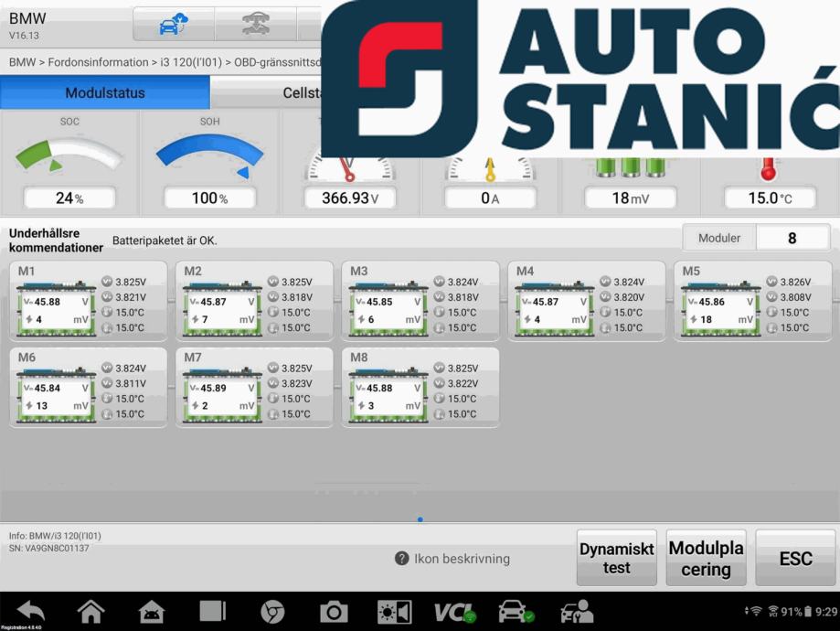Go to the Android home screen

click(91, 611)
